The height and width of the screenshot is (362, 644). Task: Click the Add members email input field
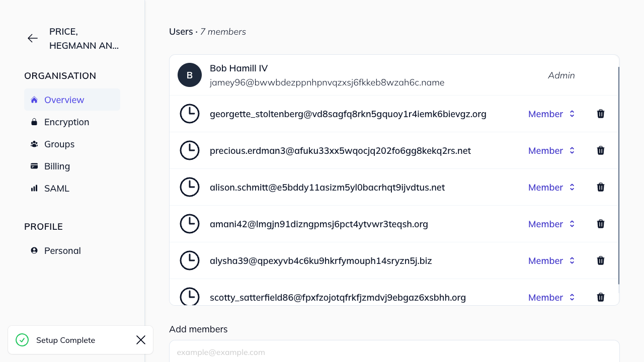coord(394,352)
